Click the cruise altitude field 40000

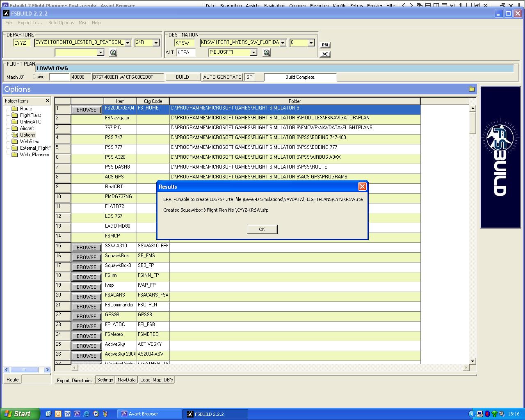81,77
